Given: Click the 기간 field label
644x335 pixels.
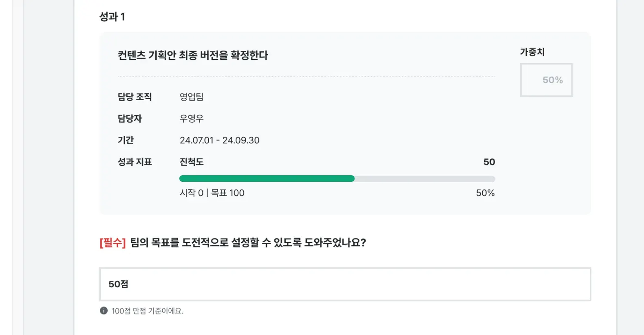Looking at the screenshot, I should click(126, 140).
